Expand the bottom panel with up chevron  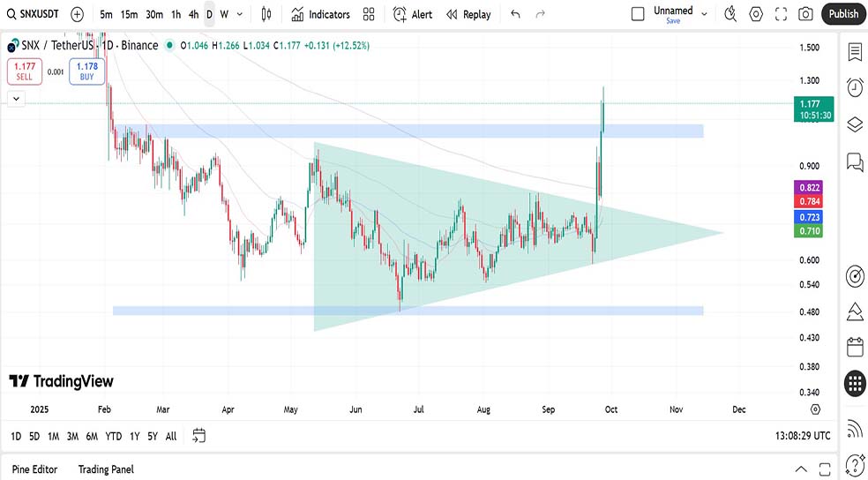pos(801,469)
